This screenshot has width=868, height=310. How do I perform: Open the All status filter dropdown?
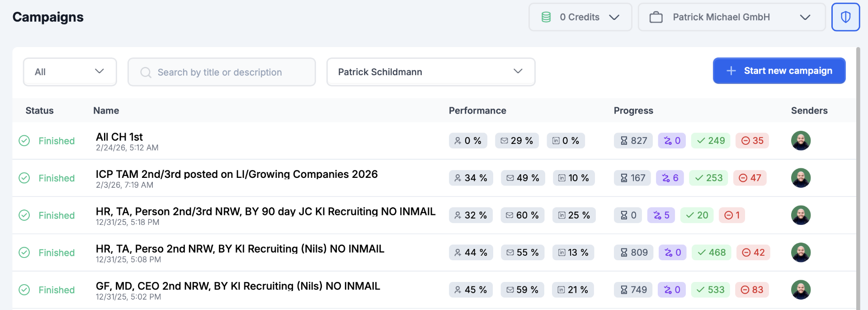(x=70, y=72)
